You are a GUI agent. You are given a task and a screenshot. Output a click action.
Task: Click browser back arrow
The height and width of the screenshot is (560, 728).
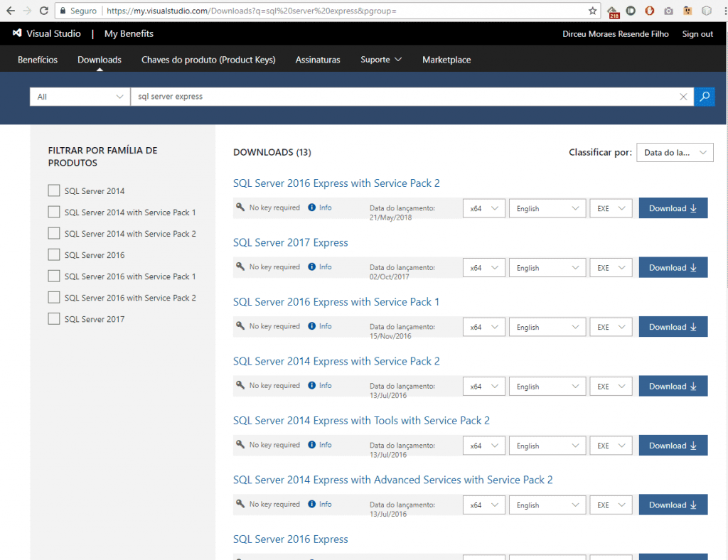click(10, 11)
